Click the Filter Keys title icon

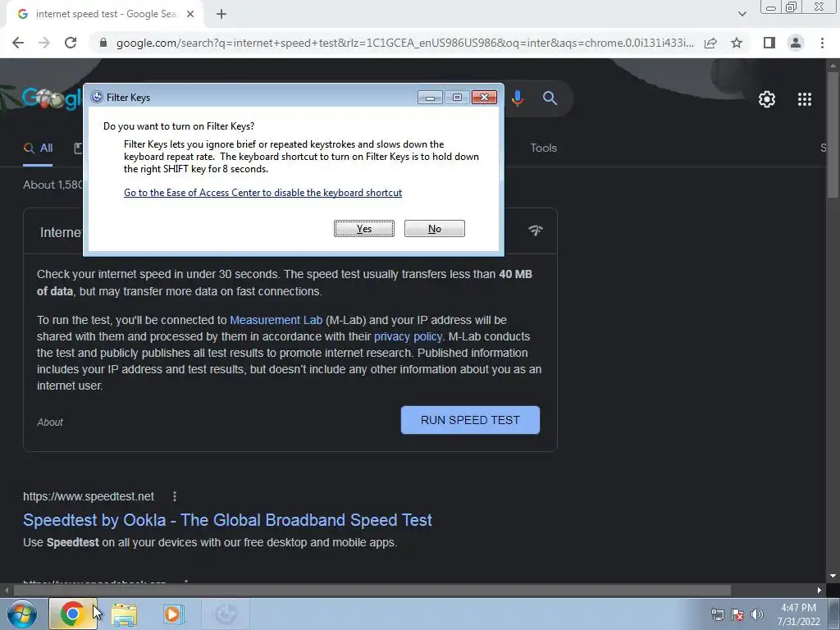[x=97, y=97]
